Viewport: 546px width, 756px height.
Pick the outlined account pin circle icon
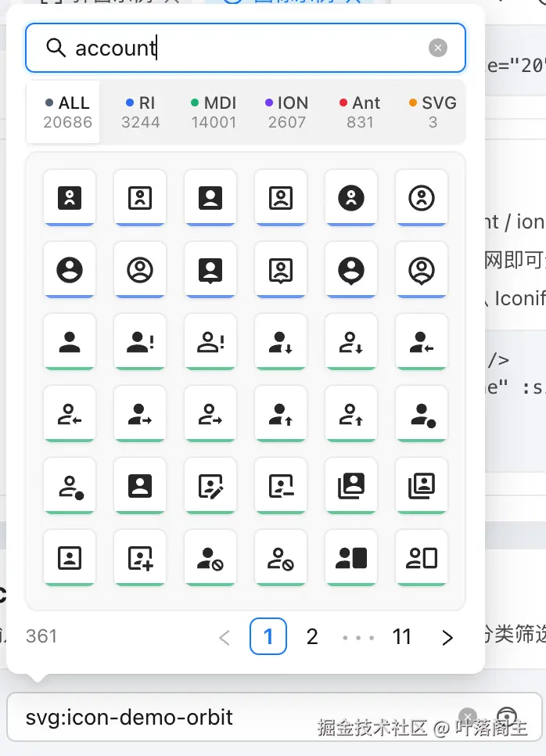(421, 270)
